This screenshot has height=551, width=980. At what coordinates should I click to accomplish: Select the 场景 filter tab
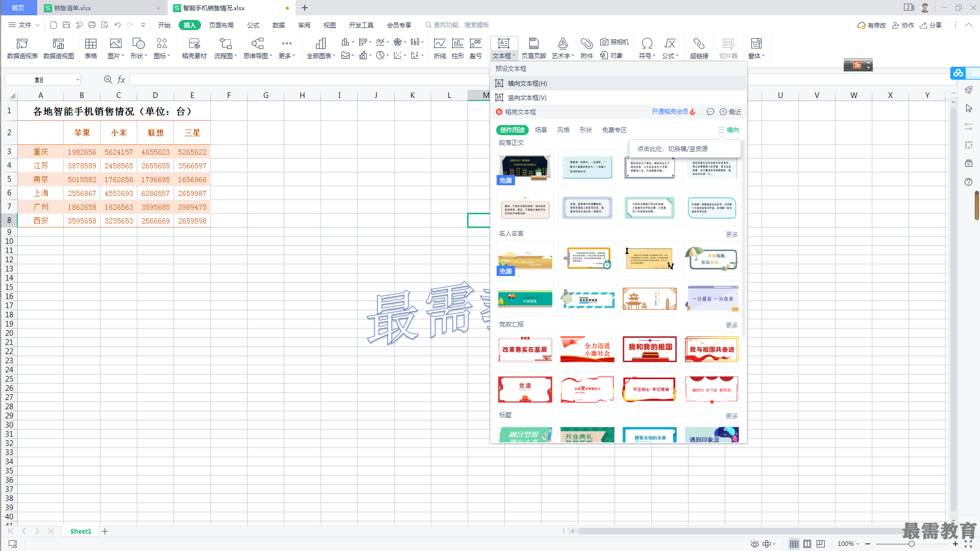coord(541,130)
